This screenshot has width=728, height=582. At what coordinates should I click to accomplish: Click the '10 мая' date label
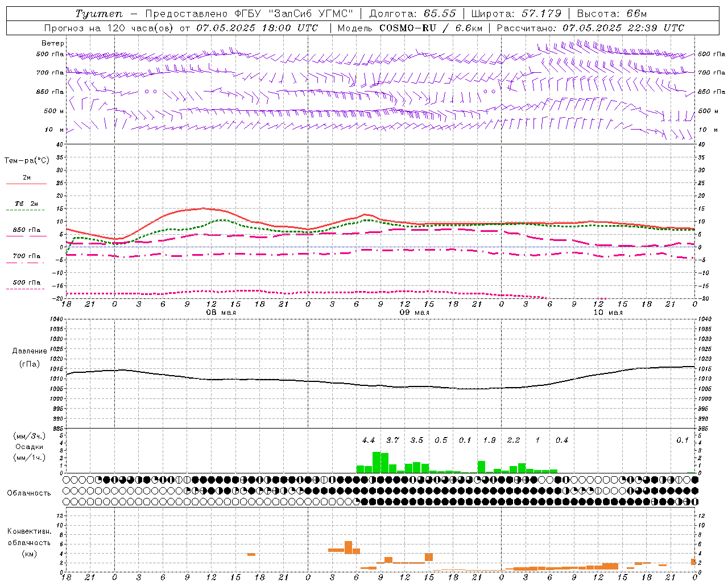point(607,313)
